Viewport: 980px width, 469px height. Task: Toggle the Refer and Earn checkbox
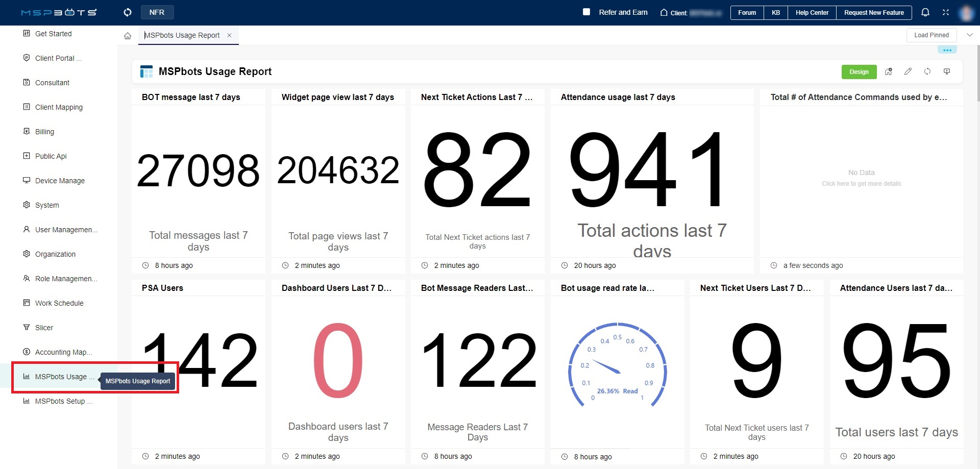pos(586,12)
